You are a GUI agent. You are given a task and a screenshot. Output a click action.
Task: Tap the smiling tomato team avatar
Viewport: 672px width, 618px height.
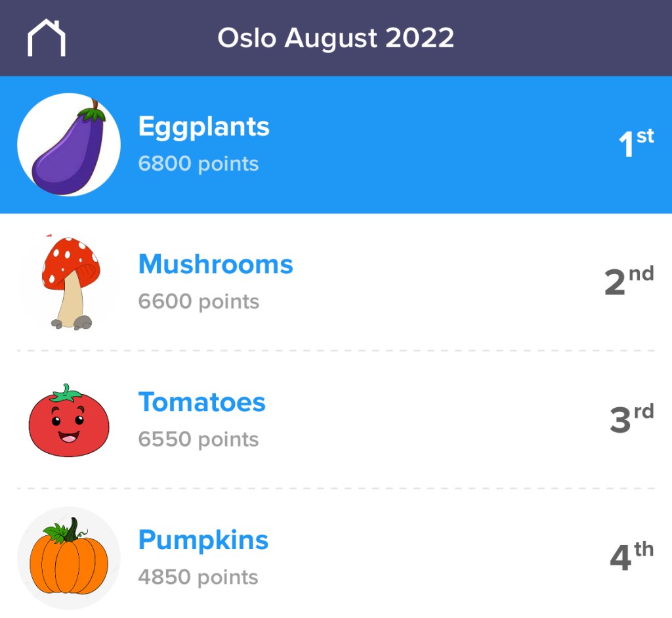[69, 420]
